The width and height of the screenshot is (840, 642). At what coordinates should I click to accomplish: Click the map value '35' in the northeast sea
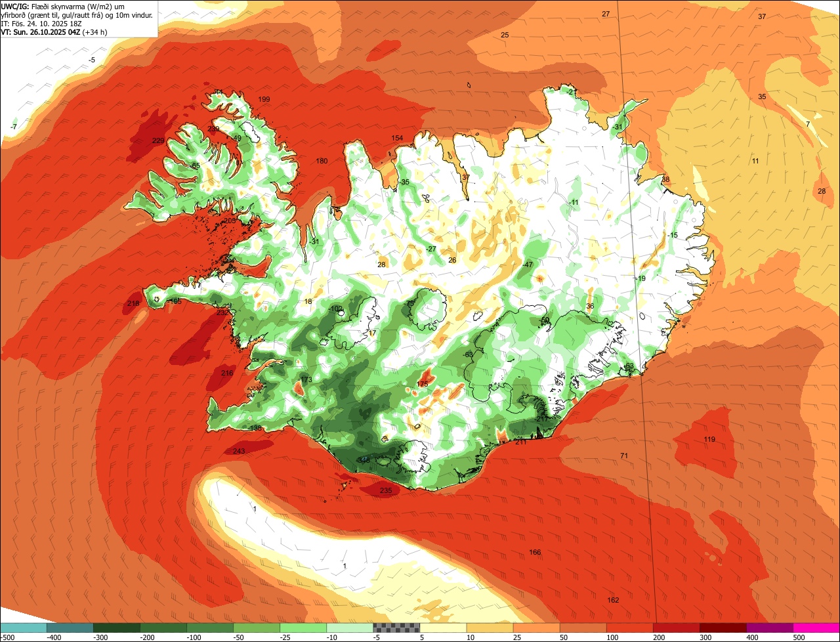point(762,96)
